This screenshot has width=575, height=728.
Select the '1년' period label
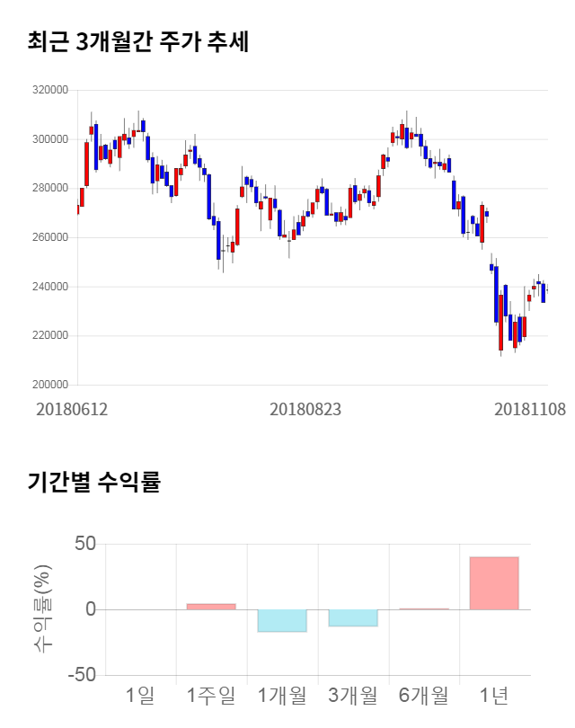(x=494, y=695)
